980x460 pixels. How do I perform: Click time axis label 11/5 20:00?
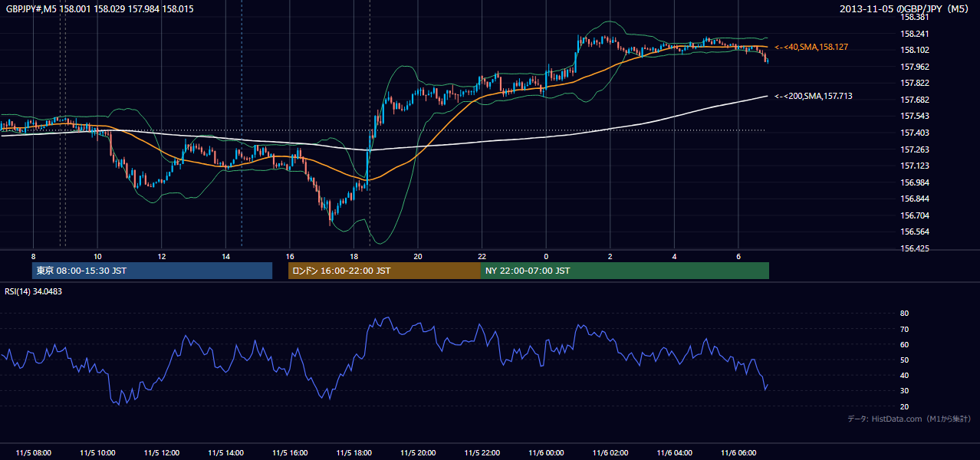tap(418, 452)
